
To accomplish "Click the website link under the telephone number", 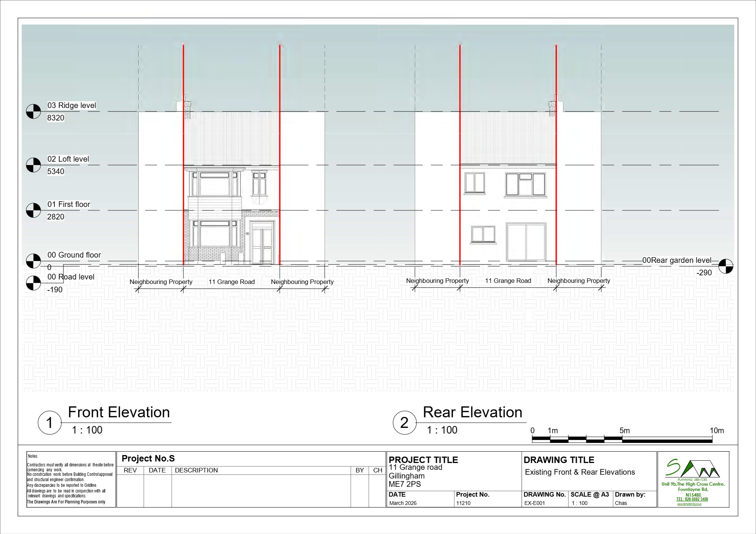I will tap(689, 504).
